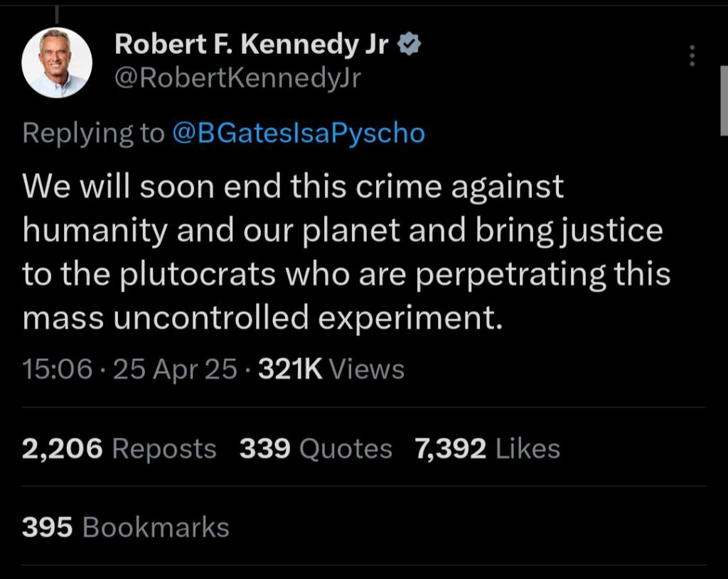Click the vertical scrollbar thumb on the right

[x=724, y=99]
